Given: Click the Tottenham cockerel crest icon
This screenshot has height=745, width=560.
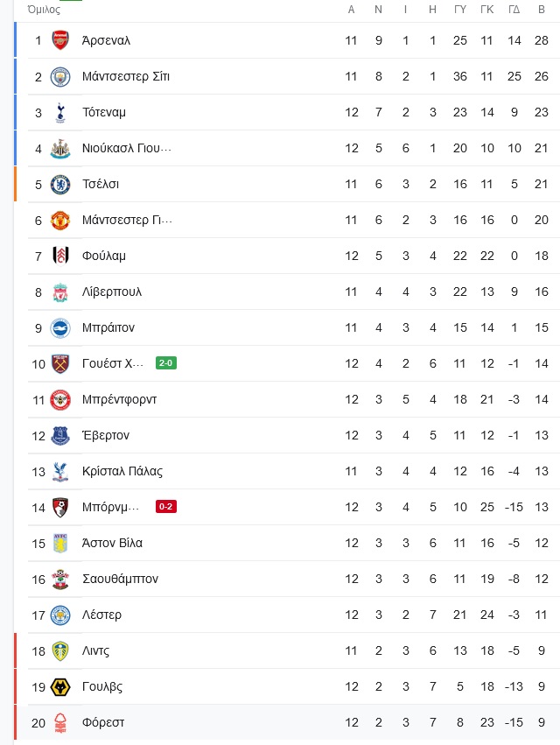Looking at the screenshot, I should coord(60,113).
